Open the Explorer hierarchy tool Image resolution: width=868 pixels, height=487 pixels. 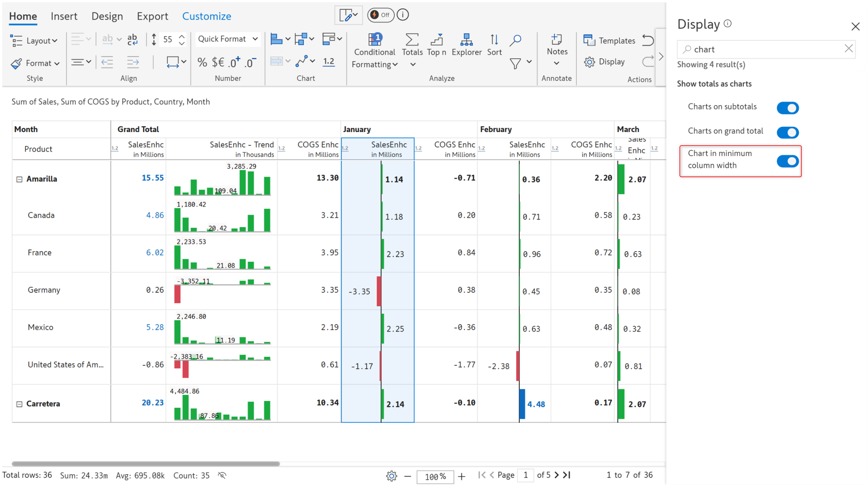[466, 45]
